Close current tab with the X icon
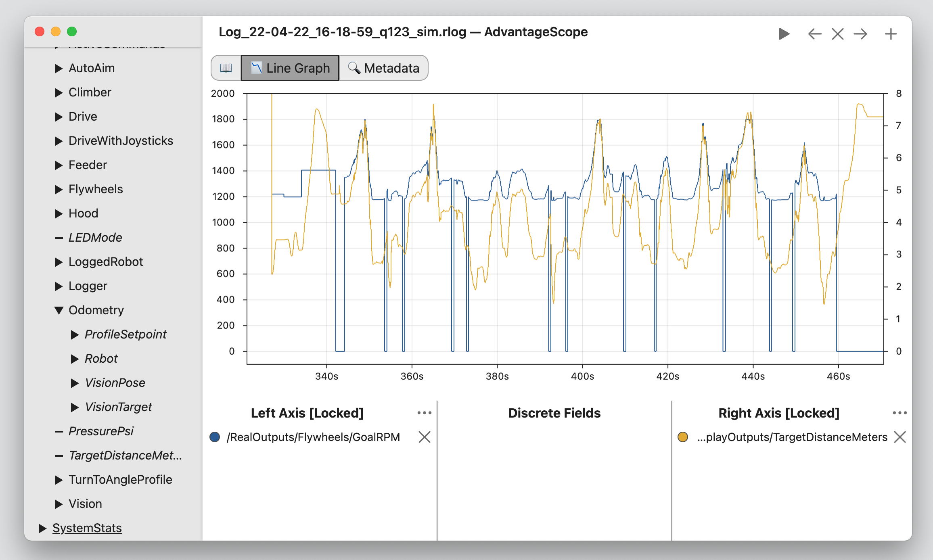This screenshot has width=933, height=560. (x=838, y=34)
